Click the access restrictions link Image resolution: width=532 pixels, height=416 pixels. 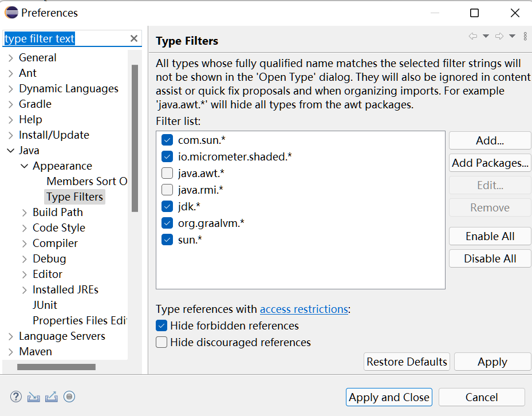[x=304, y=309]
